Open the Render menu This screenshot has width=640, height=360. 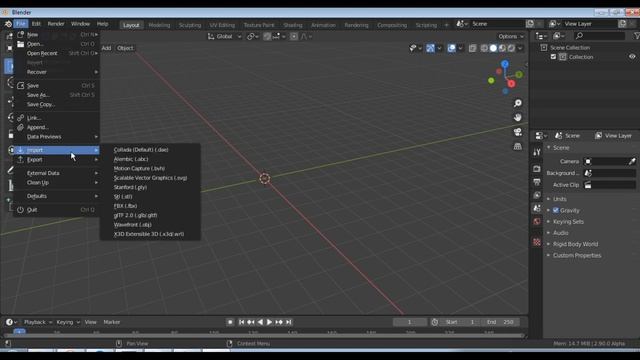pyautogui.click(x=56, y=24)
